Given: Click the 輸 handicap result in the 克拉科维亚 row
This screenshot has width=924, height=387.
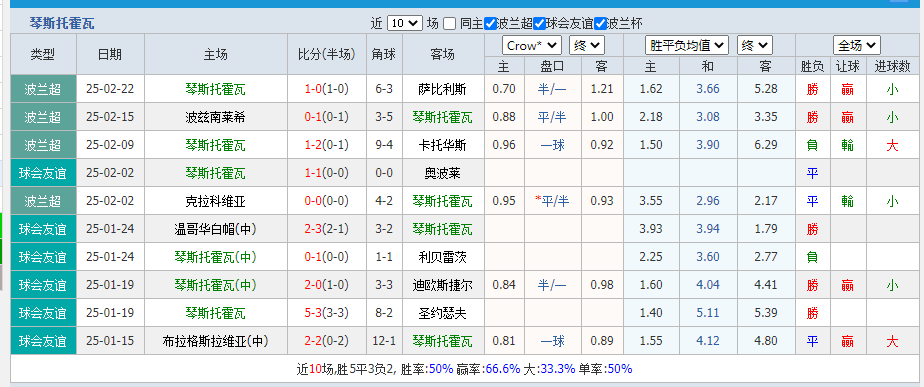Looking at the screenshot, I should (x=847, y=201).
